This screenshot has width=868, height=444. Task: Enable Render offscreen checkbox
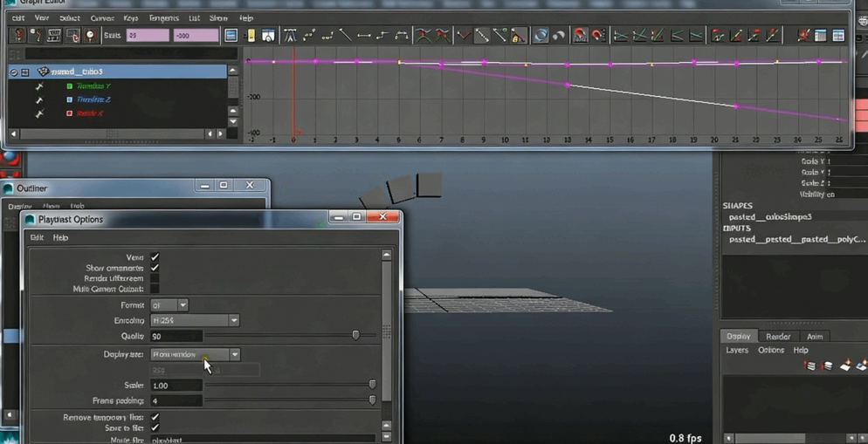point(155,278)
